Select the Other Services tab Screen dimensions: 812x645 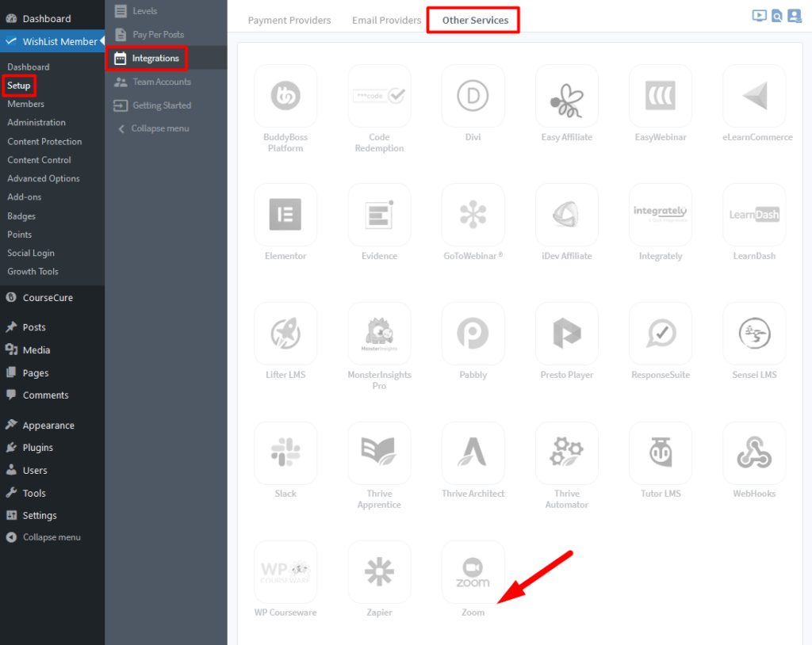pos(476,20)
